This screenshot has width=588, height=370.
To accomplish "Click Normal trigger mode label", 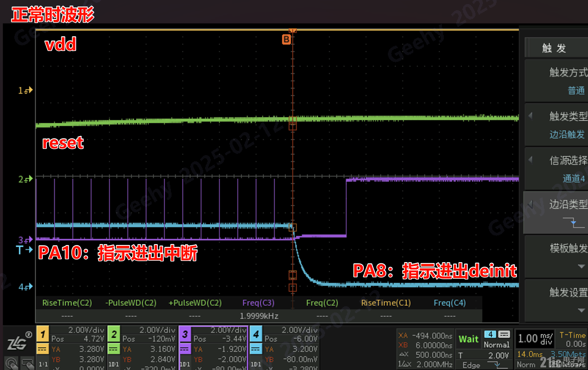I will pyautogui.click(x=497, y=345).
